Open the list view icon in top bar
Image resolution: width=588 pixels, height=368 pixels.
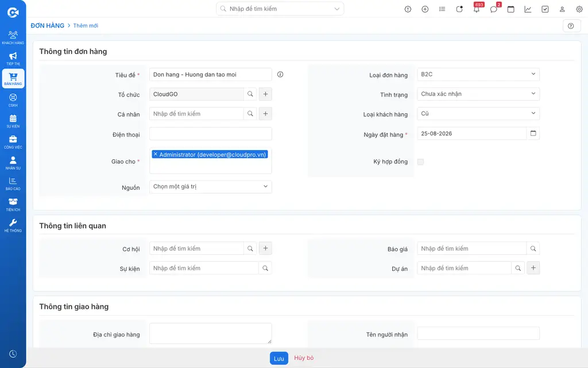coord(442,9)
